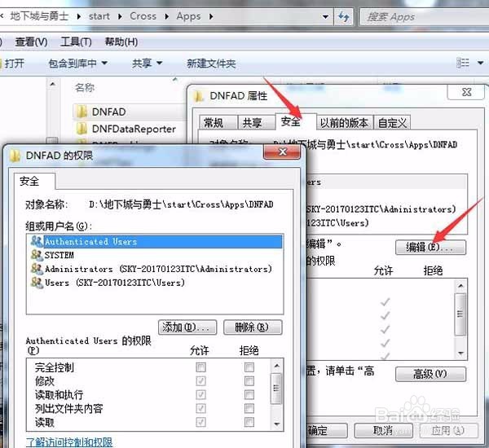
Task: Click the permissions checklist scrollbar thumb
Action: [276, 389]
